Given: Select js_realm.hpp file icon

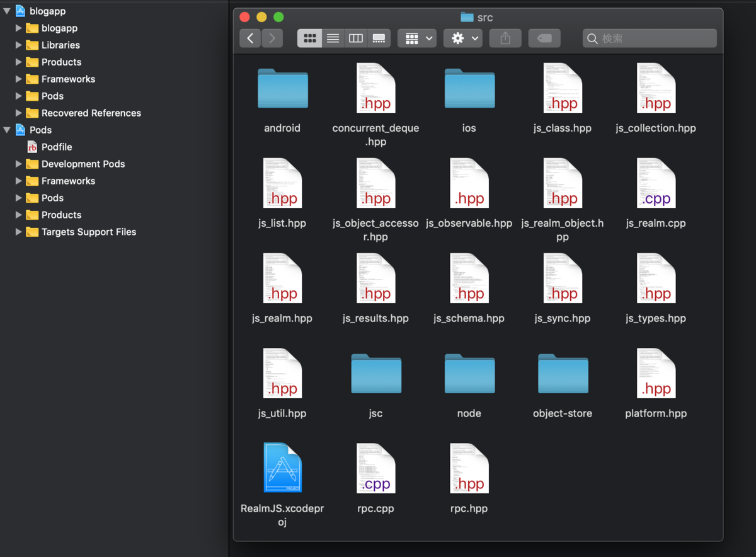Looking at the screenshot, I should (x=282, y=278).
